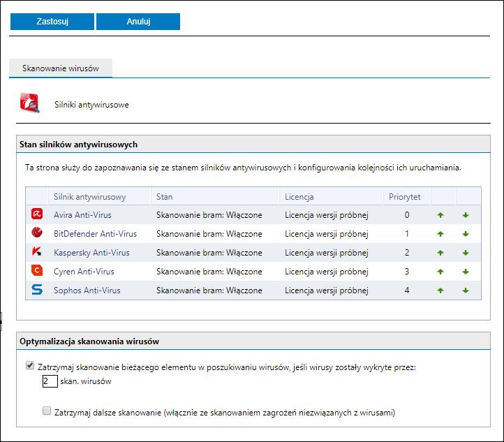Click the Stan column header

[x=164, y=197]
